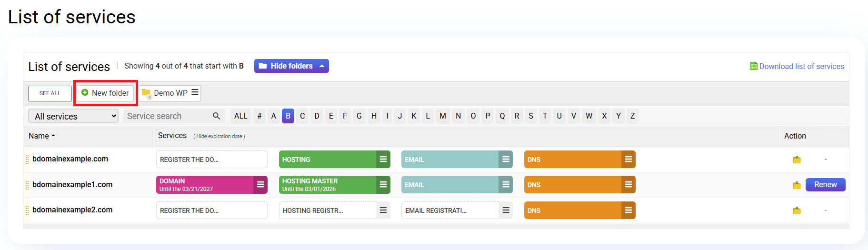The image size is (868, 250).
Task: Download list of services
Action: [801, 67]
